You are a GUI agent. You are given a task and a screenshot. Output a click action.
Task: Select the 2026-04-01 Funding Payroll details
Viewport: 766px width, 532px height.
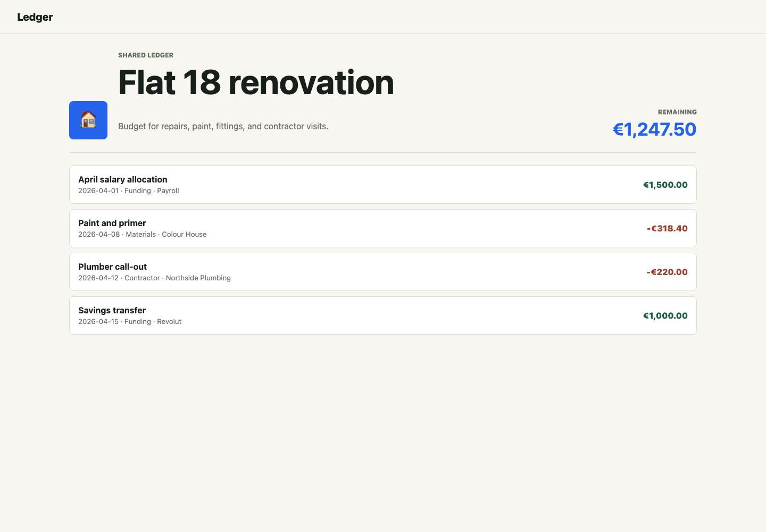129,191
